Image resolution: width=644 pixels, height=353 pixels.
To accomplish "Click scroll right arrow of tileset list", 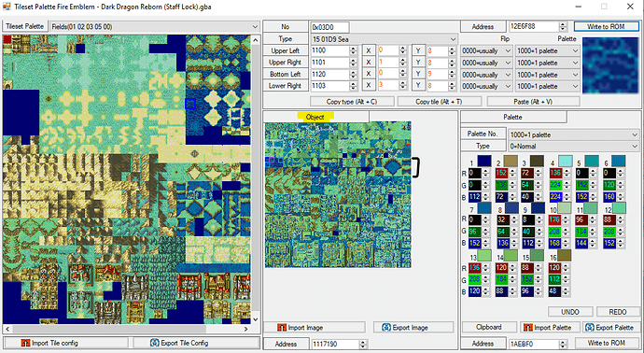I will [x=245, y=329].
